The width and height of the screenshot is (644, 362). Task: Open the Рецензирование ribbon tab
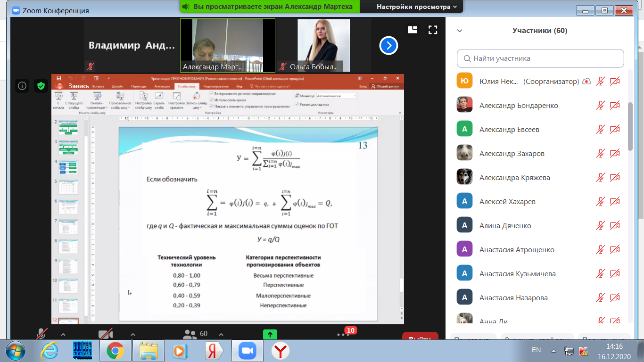tap(216, 86)
